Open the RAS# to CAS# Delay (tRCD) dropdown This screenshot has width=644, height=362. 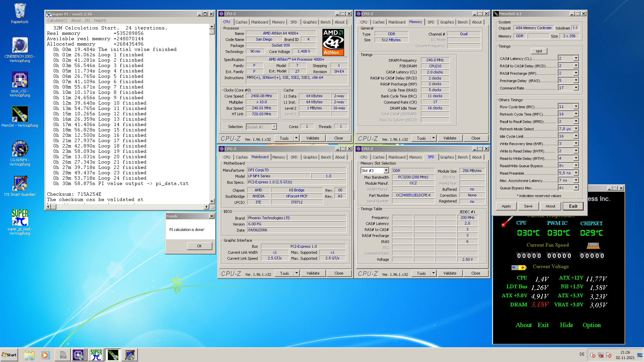click(x=576, y=65)
